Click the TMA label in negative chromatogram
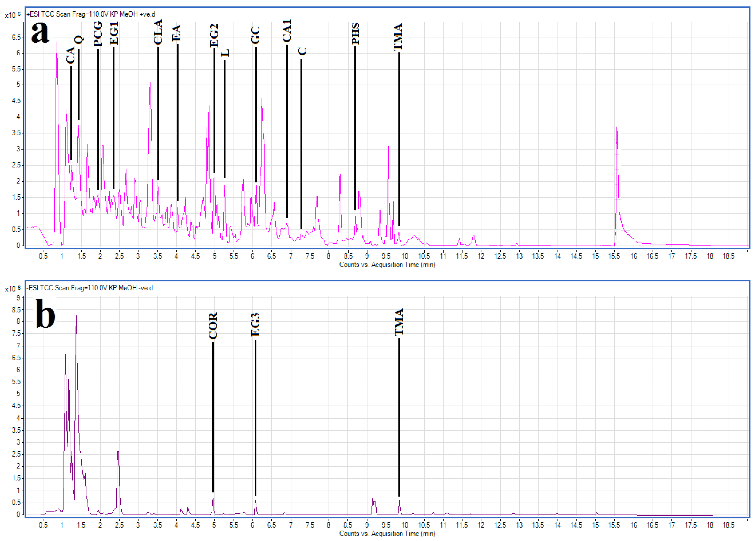This screenshot has height=541, width=756. [399, 322]
